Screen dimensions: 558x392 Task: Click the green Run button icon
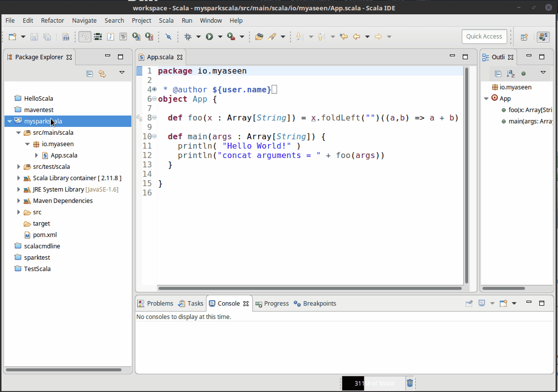[209, 37]
